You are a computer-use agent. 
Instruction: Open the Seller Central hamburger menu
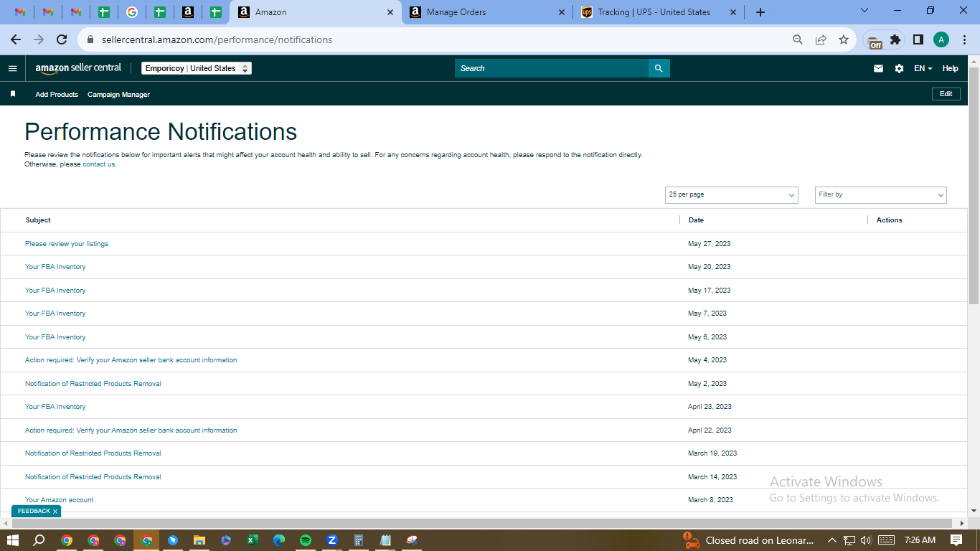click(x=12, y=68)
